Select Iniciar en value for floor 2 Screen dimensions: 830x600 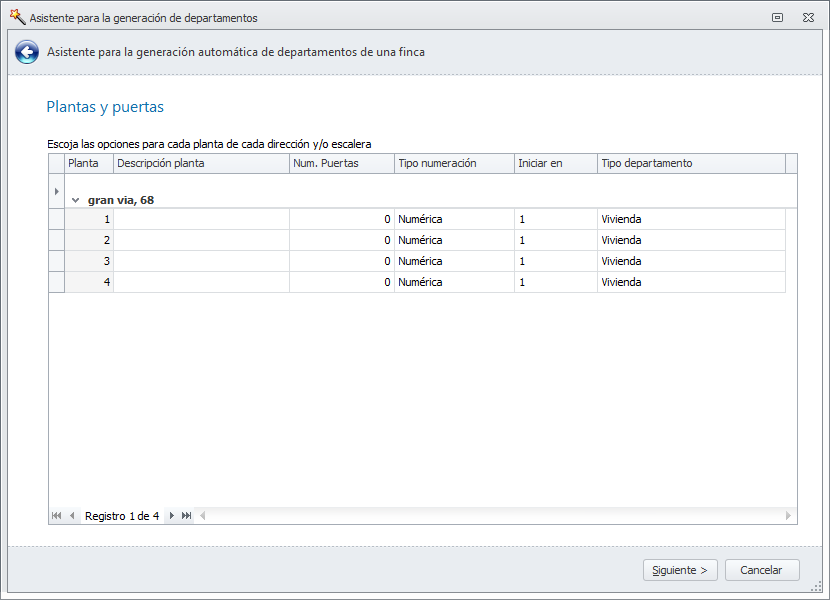[x=556, y=240]
